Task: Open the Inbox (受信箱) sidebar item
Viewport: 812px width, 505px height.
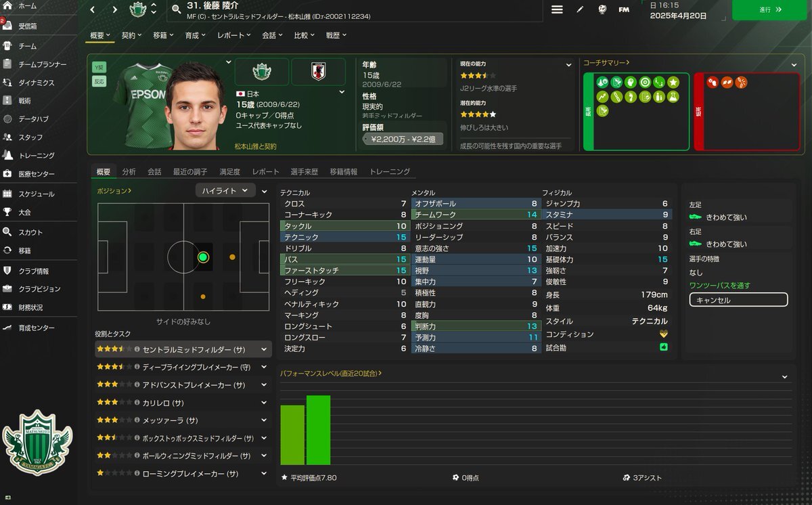Action: coord(27,26)
